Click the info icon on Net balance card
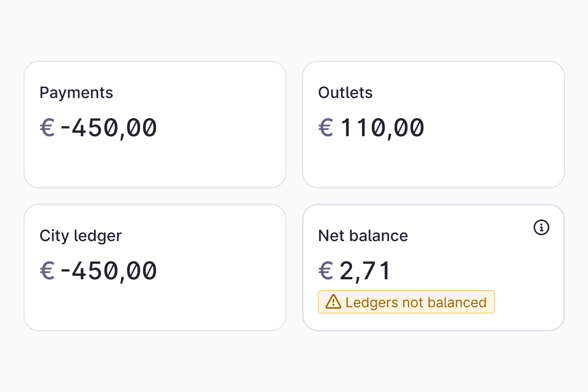 (x=541, y=227)
